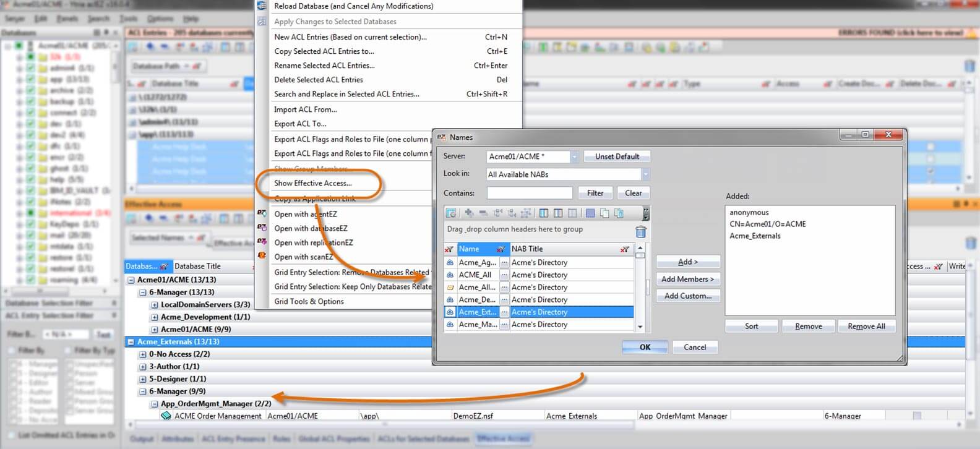Expand the 3-Author (1/1) tree node

pyautogui.click(x=143, y=367)
